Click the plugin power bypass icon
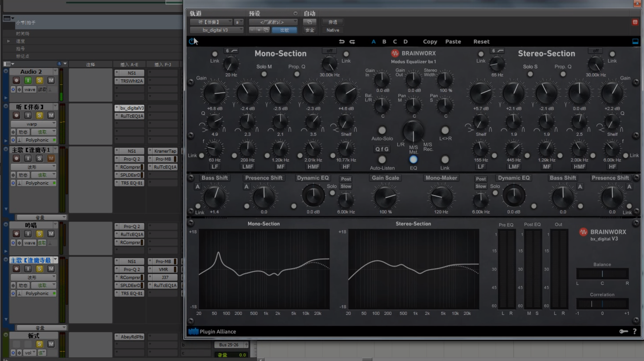The height and width of the screenshot is (361, 644). [x=191, y=41]
